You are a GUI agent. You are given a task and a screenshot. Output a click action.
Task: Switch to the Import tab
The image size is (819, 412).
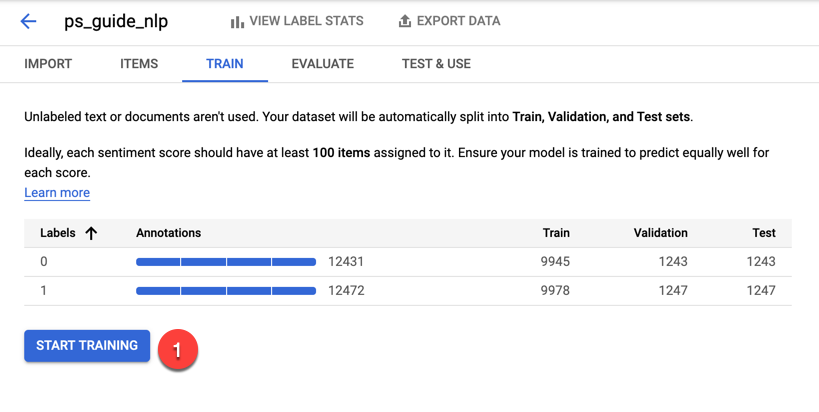pos(48,64)
